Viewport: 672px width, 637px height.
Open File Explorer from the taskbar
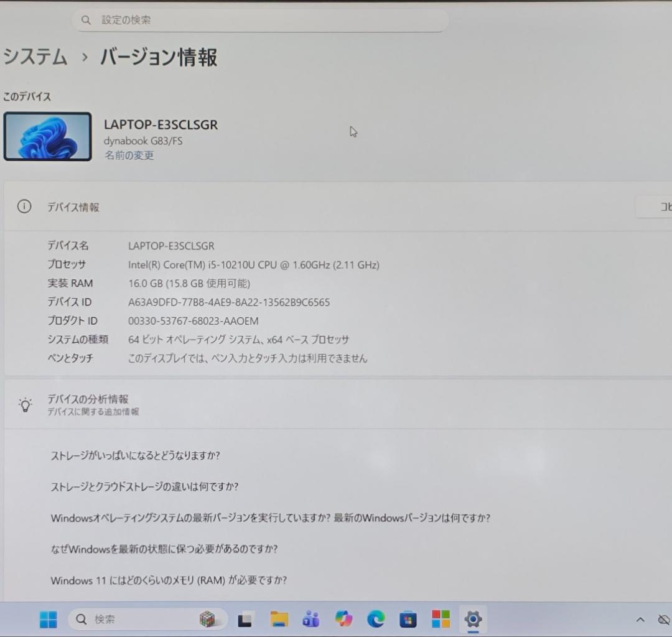(278, 620)
